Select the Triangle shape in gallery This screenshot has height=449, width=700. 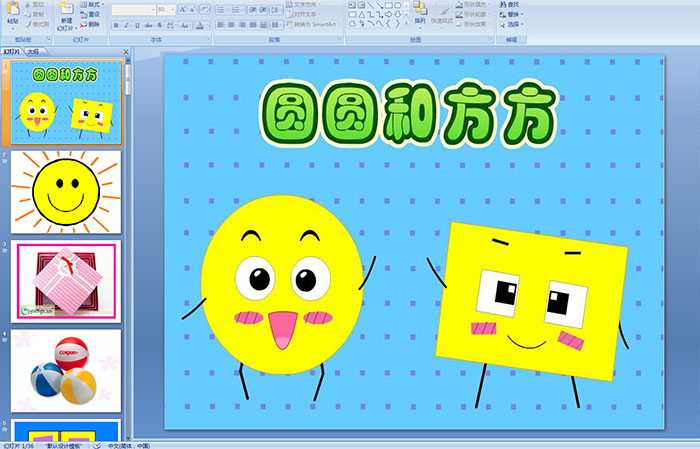(361, 14)
